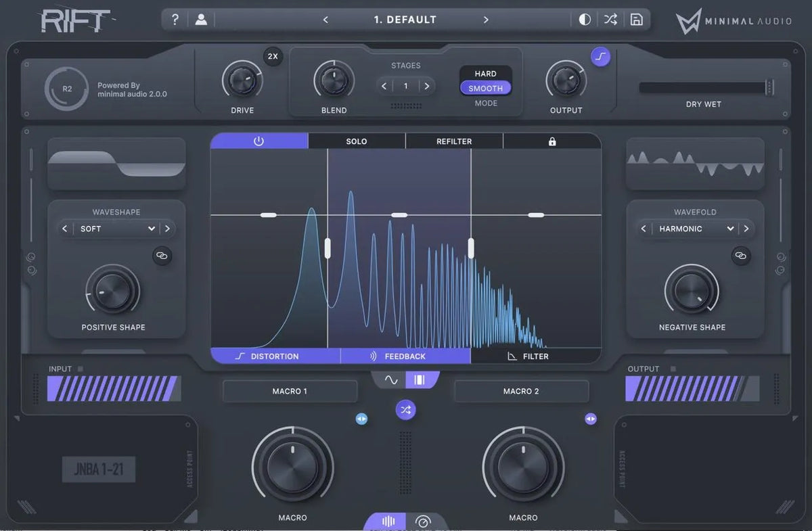This screenshot has height=531, width=812.
Task: Select the next preset arrow beside 1. DEFAULT
Action: point(486,20)
